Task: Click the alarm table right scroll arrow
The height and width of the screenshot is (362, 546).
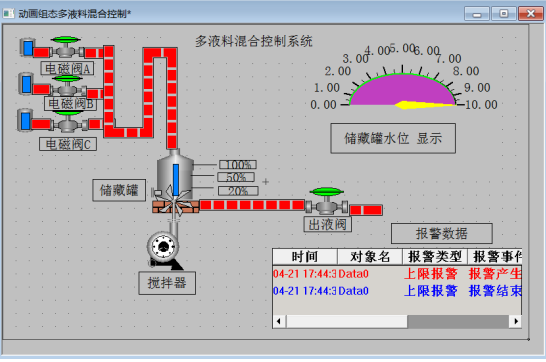Action: pos(515,321)
